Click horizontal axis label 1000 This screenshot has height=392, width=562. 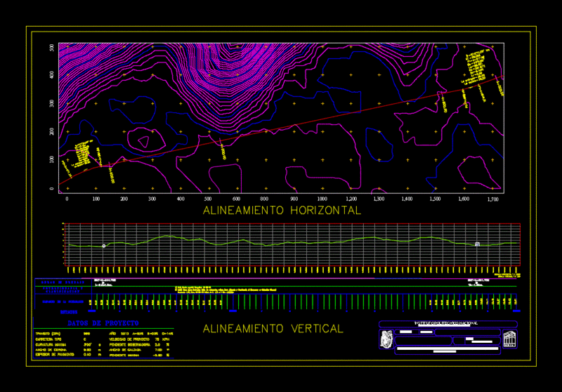[x=322, y=199]
